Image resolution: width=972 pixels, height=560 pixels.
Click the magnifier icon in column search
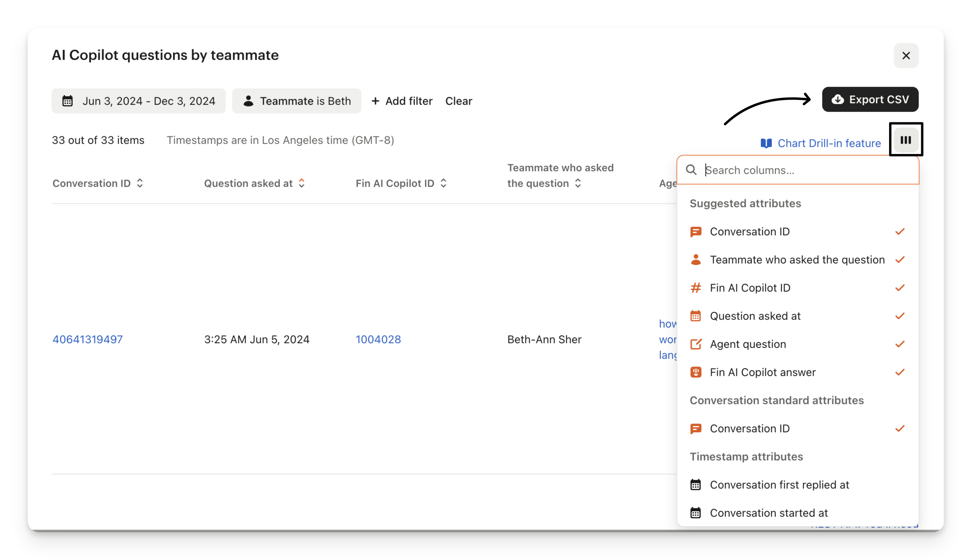691,170
